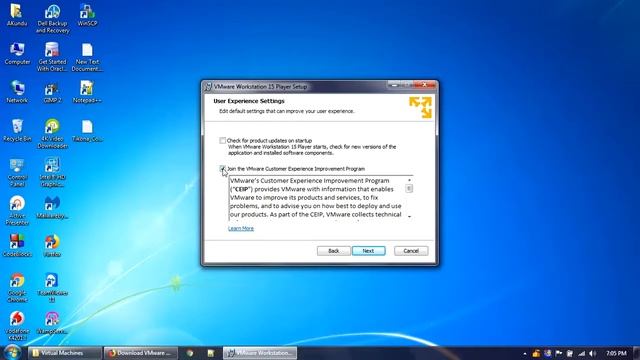The height and width of the screenshot is (360, 640).
Task: Open the Windows Start menu orb
Action: [12, 353]
